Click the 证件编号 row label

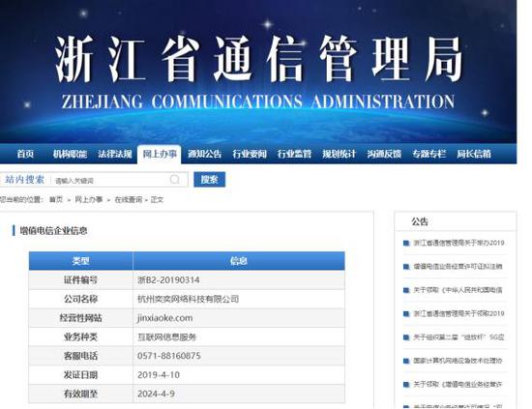[80, 280]
